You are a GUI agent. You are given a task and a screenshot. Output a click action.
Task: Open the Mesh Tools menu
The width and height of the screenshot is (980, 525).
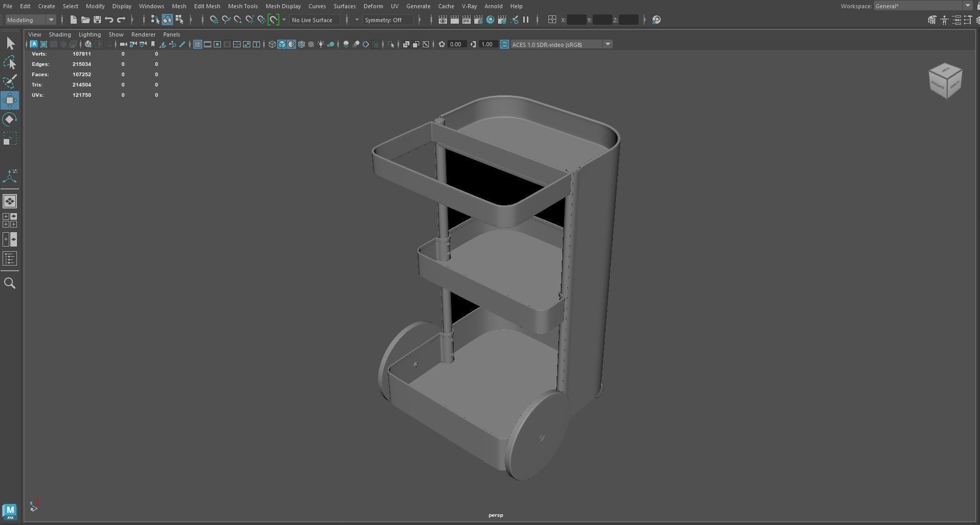coord(243,6)
